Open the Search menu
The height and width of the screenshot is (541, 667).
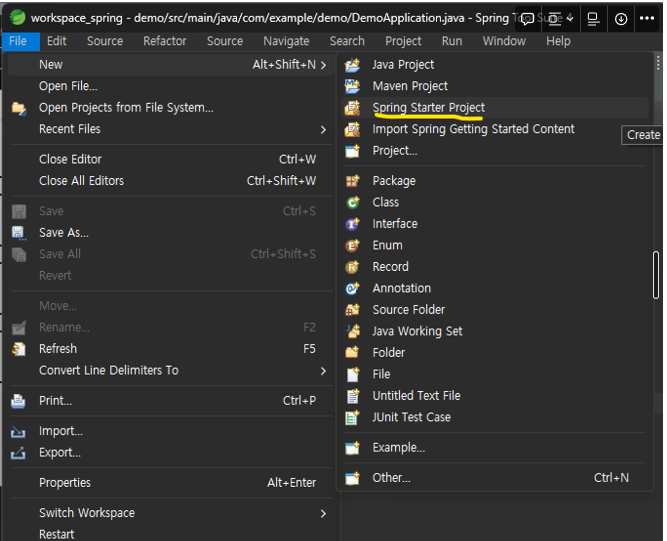pos(347,41)
